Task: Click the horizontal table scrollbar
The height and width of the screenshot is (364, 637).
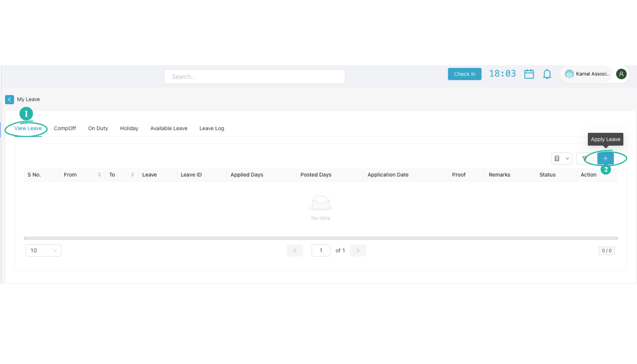Action: [320, 238]
